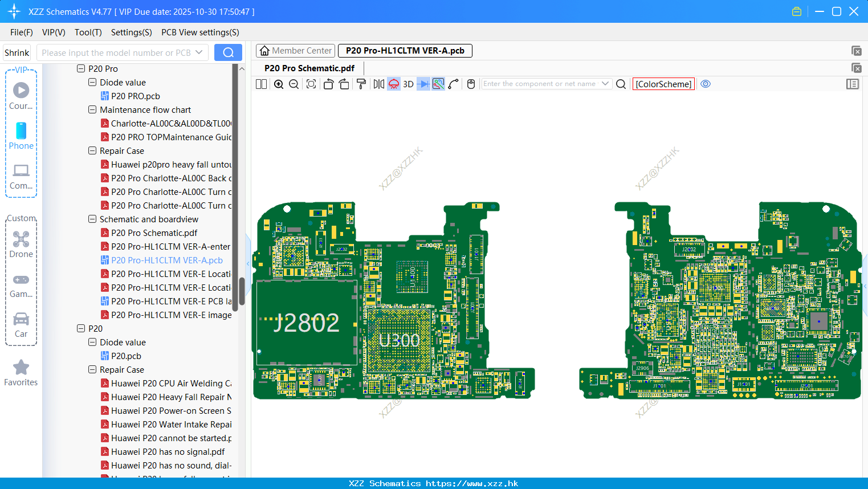Click the XZZ Schematics app logo
Screen dimensions: 868x489
(14, 11)
